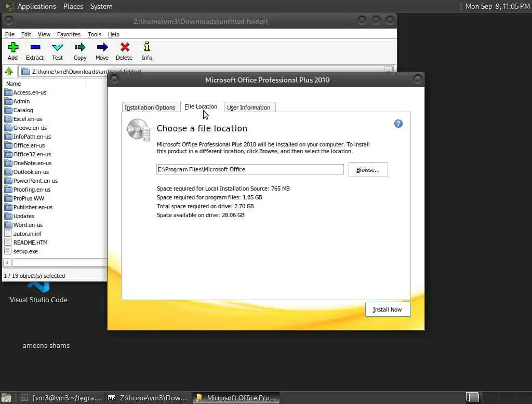Select Office.en-us in the file list
This screenshot has width=532, height=404.
pyautogui.click(x=29, y=145)
